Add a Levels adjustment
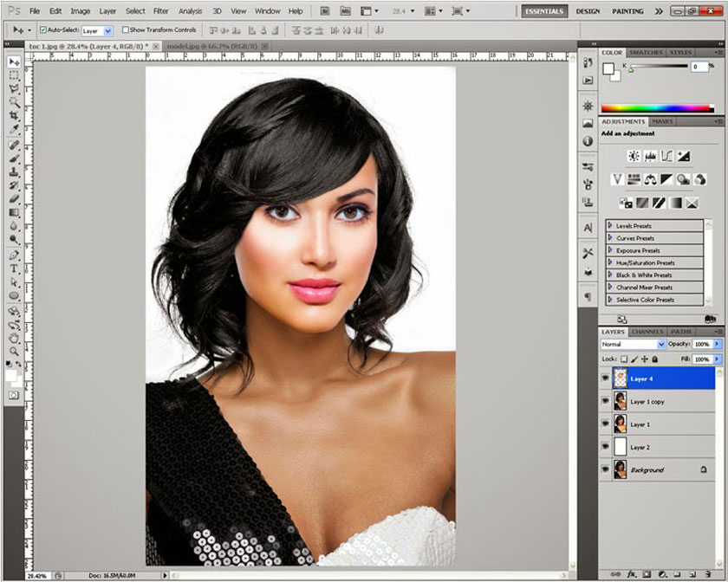Viewport: 728px width, 582px height. pos(650,156)
